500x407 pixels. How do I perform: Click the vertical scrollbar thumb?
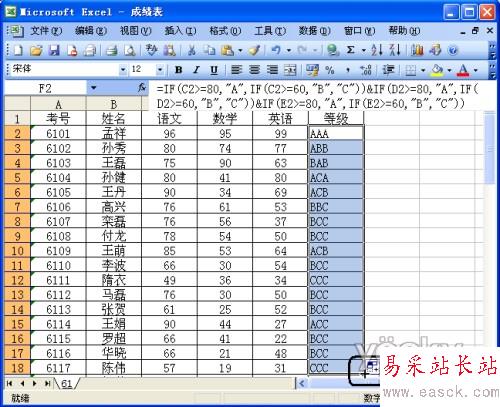489,148
